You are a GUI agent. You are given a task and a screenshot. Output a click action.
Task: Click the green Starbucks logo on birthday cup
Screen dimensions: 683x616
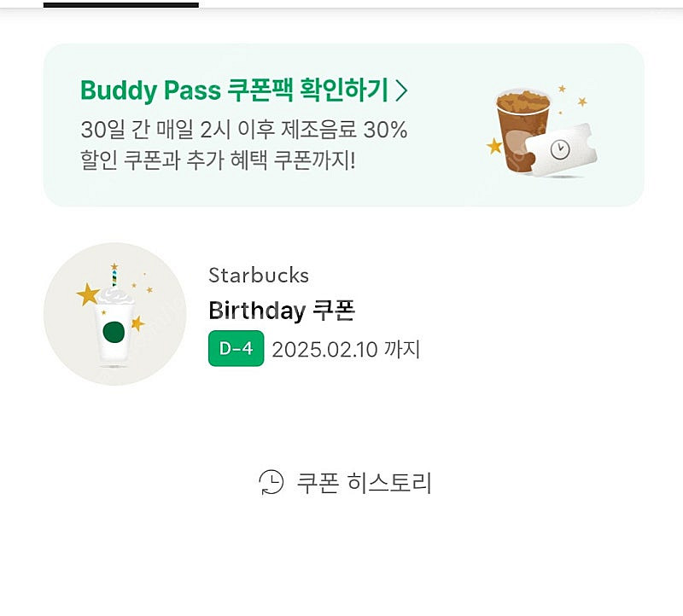[114, 332]
